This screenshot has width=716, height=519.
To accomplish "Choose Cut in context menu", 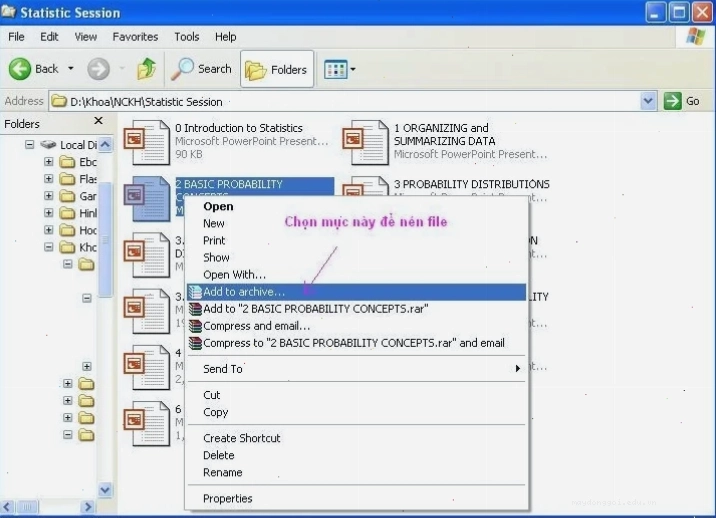I will (356, 395).
